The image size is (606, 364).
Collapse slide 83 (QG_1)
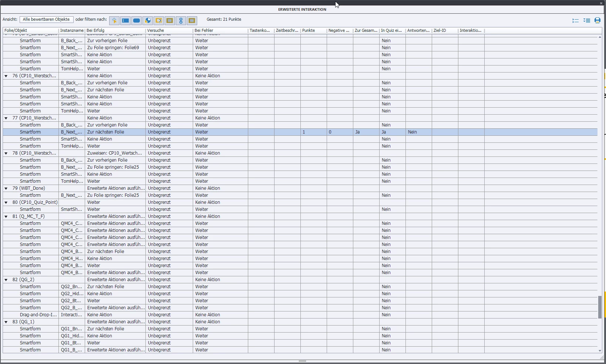pos(6,322)
